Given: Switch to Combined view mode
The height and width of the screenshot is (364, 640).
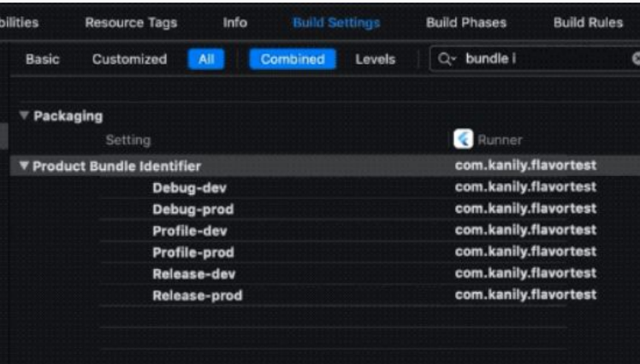Looking at the screenshot, I should point(292,60).
